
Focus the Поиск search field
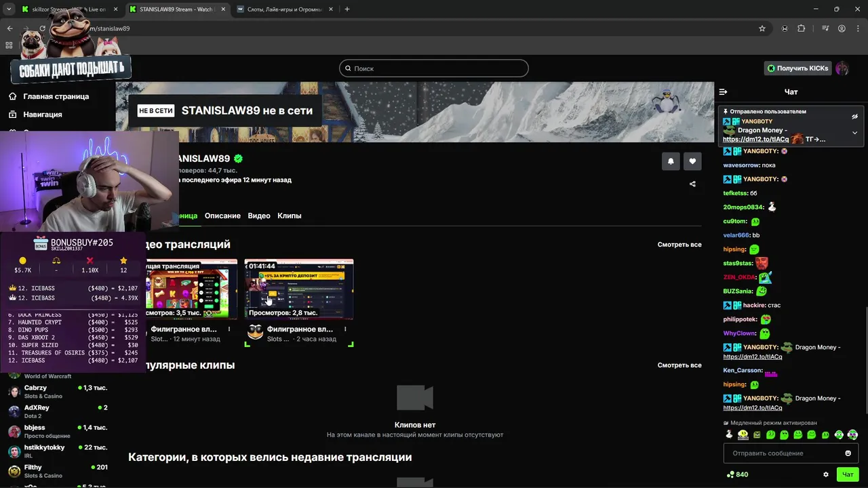[x=433, y=68]
